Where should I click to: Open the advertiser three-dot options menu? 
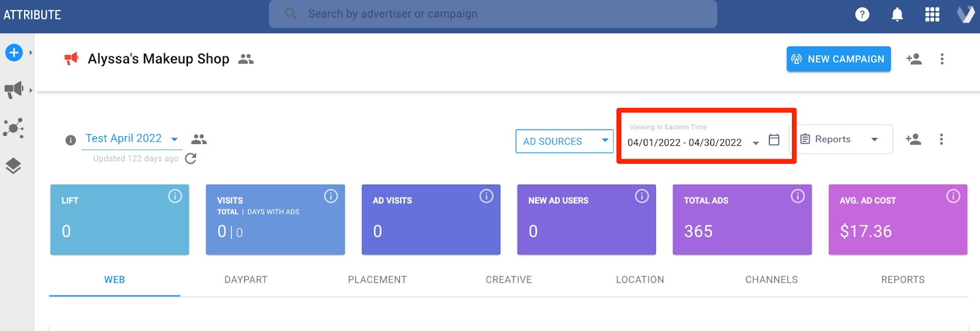pos(942,59)
